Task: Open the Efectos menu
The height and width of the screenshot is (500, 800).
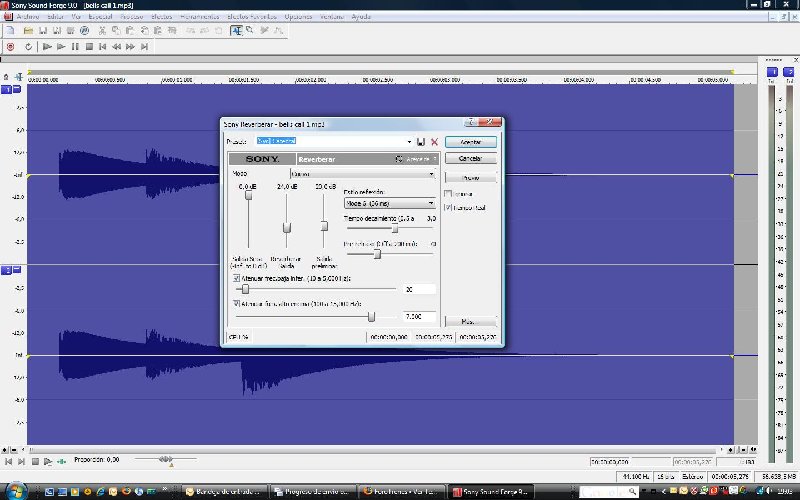Action: 162,17
